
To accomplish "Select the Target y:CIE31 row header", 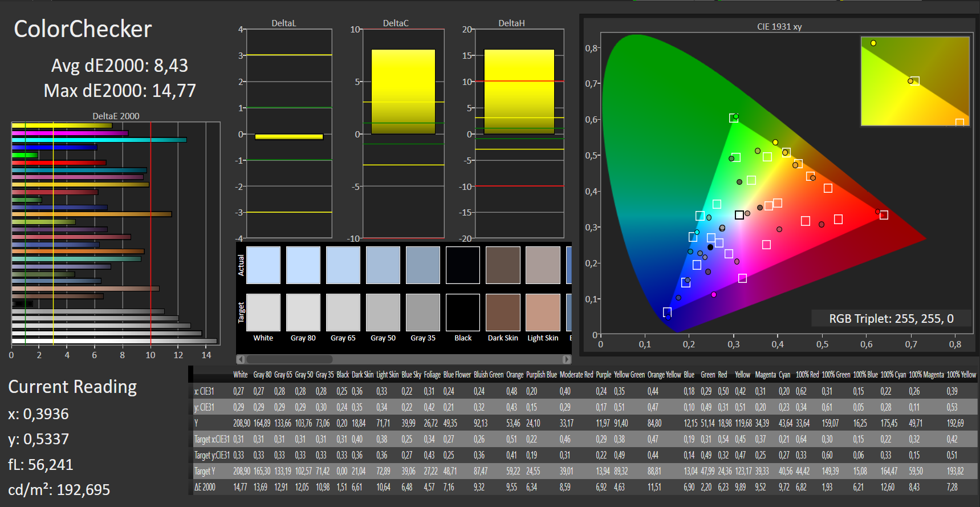I will pyautogui.click(x=212, y=455).
